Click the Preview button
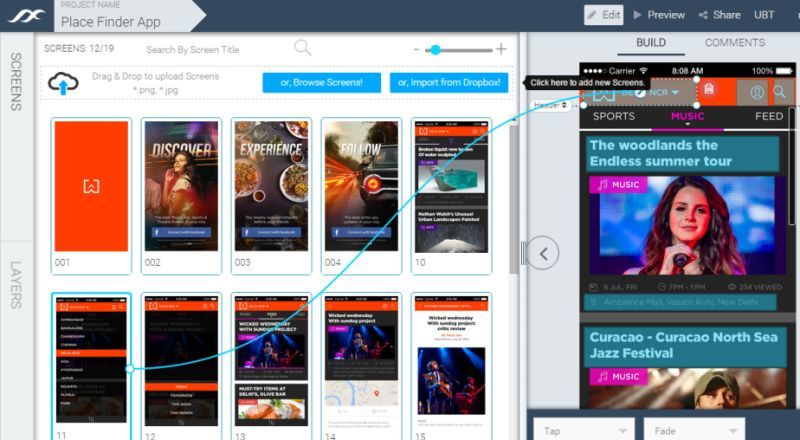This screenshot has width=800, height=440. pos(659,15)
